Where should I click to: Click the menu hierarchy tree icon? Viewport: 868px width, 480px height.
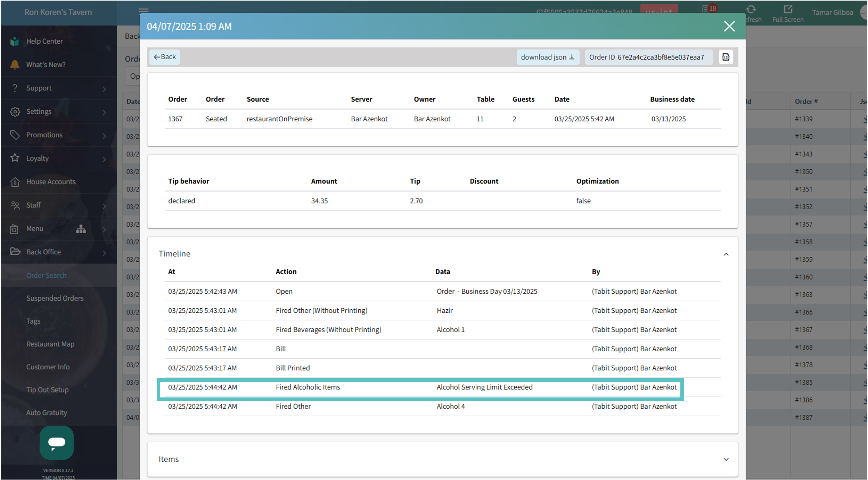tap(81, 229)
